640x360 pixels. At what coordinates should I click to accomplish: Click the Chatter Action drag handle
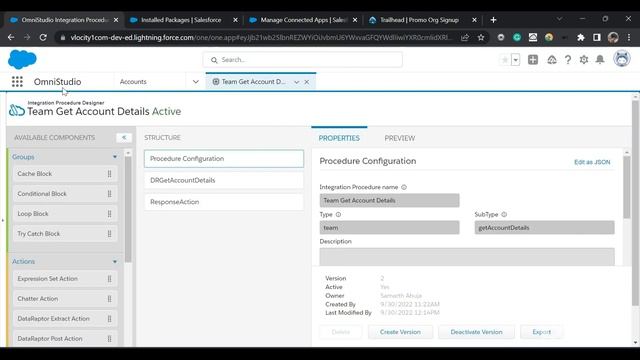pos(109,299)
